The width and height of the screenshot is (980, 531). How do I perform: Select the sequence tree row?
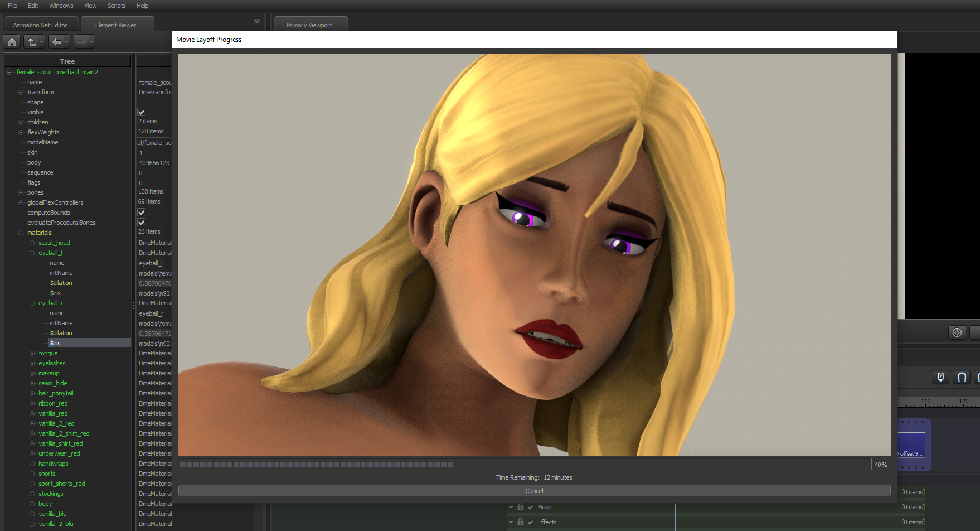tap(40, 172)
